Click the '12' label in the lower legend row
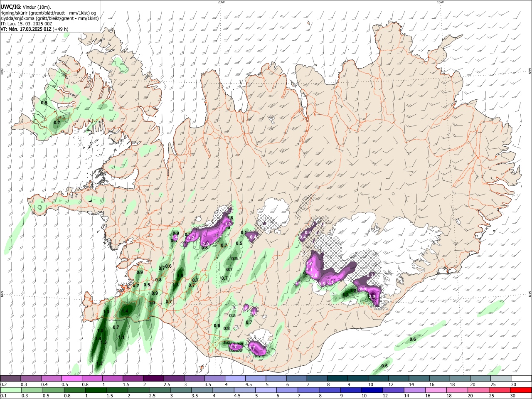The height and width of the screenshot is (399, 532). pyautogui.click(x=385, y=396)
